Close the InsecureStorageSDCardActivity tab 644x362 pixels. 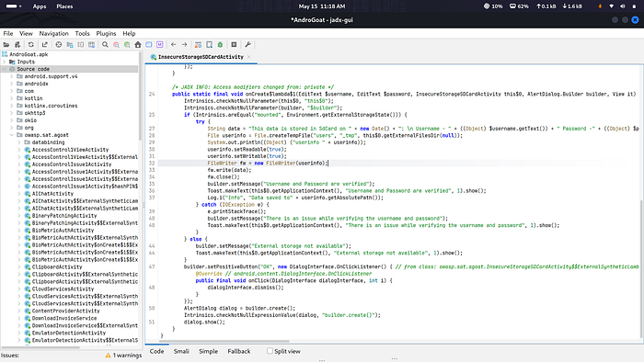point(249,57)
